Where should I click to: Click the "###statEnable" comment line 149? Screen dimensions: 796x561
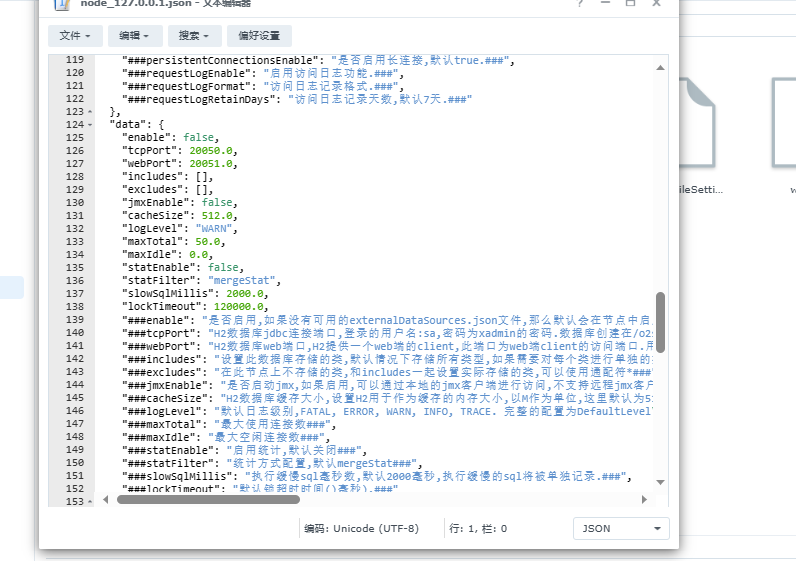(244, 450)
